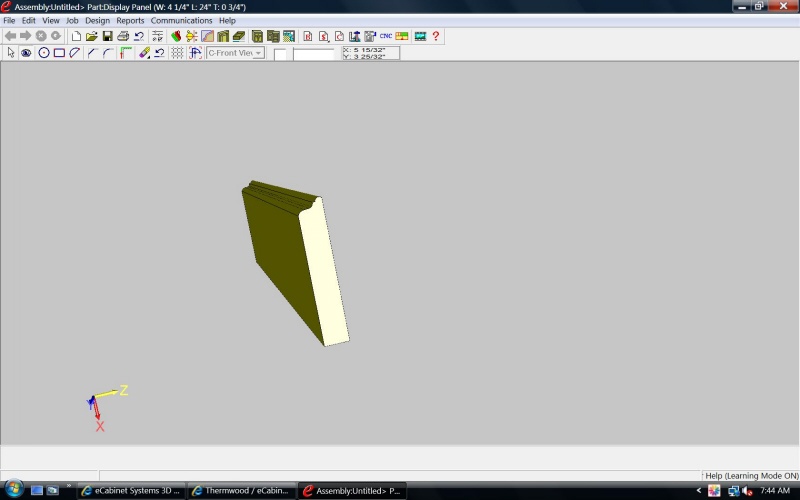Click the 7:44 AM clock
This screenshot has height=500, width=800.
(x=774, y=490)
